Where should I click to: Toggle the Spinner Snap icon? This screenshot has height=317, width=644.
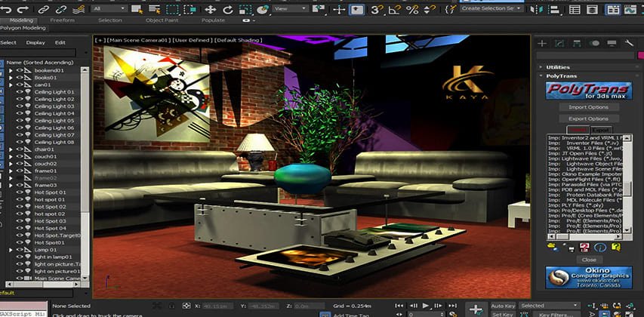[429, 9]
